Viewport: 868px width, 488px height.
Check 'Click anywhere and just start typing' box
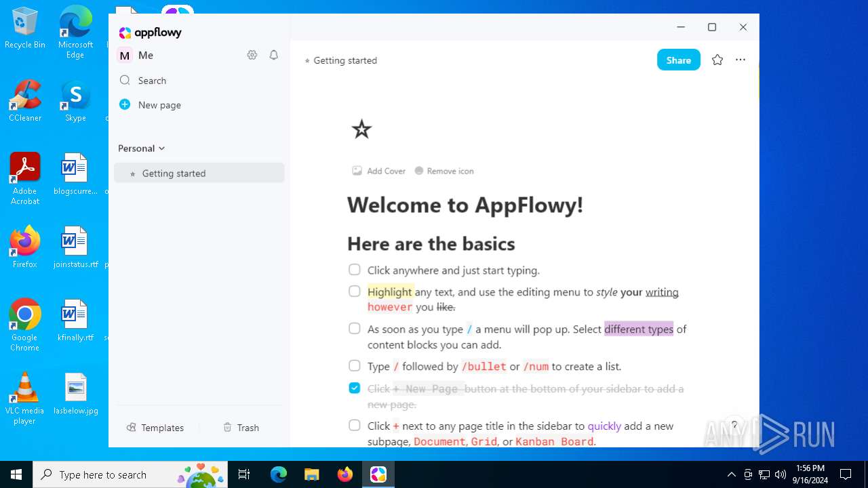355,270
